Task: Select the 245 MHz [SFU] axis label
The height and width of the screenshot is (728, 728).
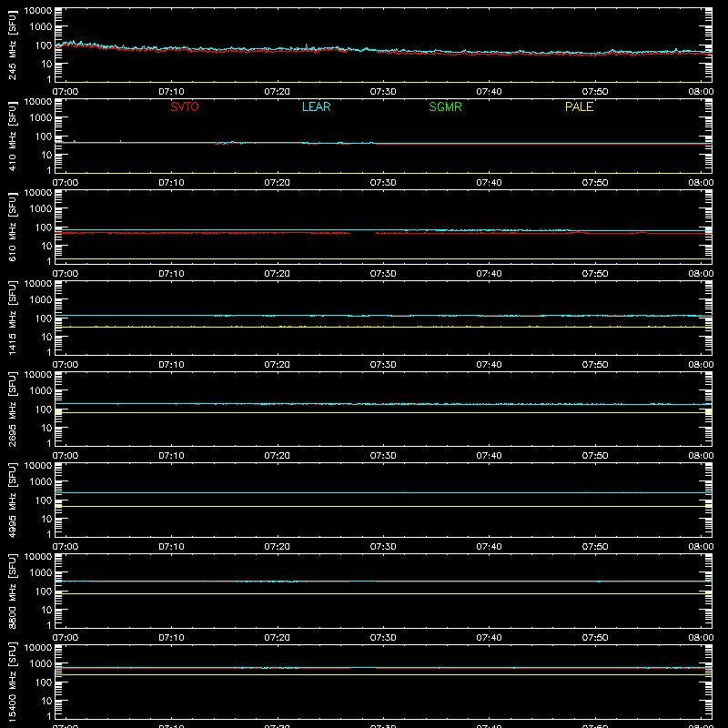Action: [x=12, y=45]
